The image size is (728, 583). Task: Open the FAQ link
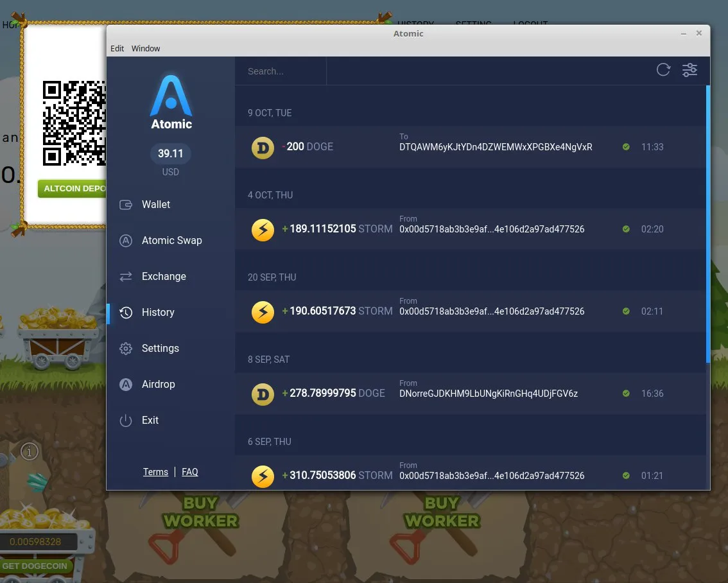(x=190, y=472)
